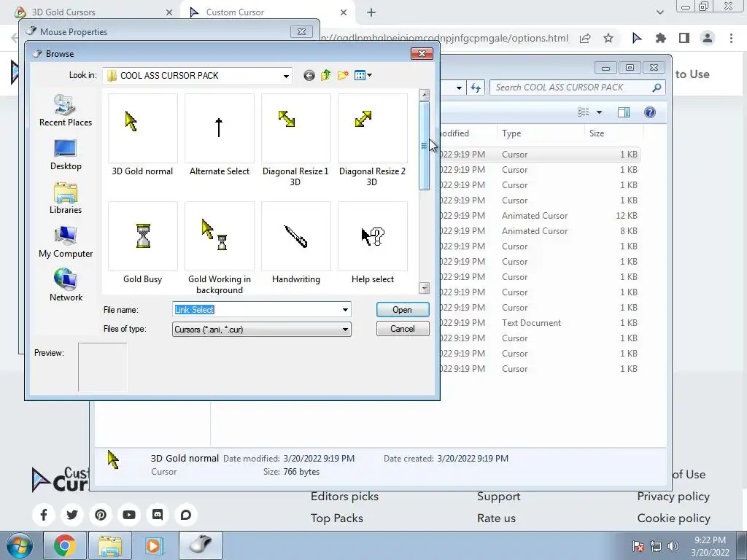
Task: Expand the Look in folder dropdown
Action: pos(286,76)
